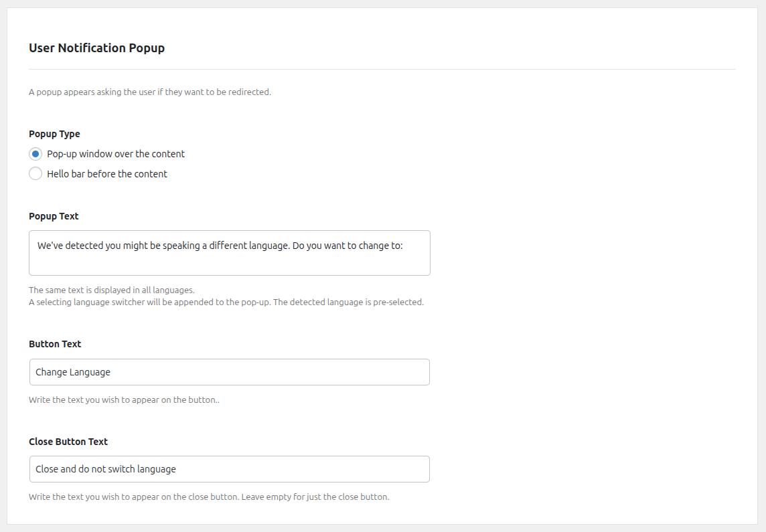
Task: Click the textarea with the language detection message
Action: [x=230, y=252]
